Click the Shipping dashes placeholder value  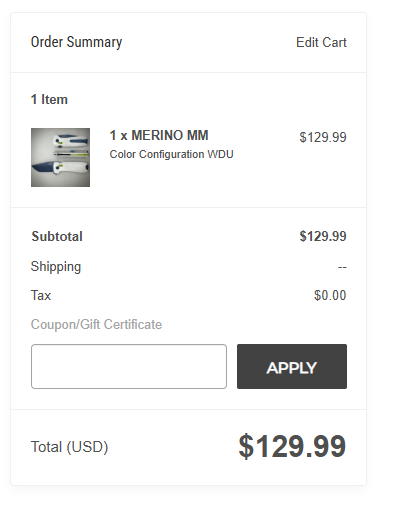pyautogui.click(x=342, y=267)
